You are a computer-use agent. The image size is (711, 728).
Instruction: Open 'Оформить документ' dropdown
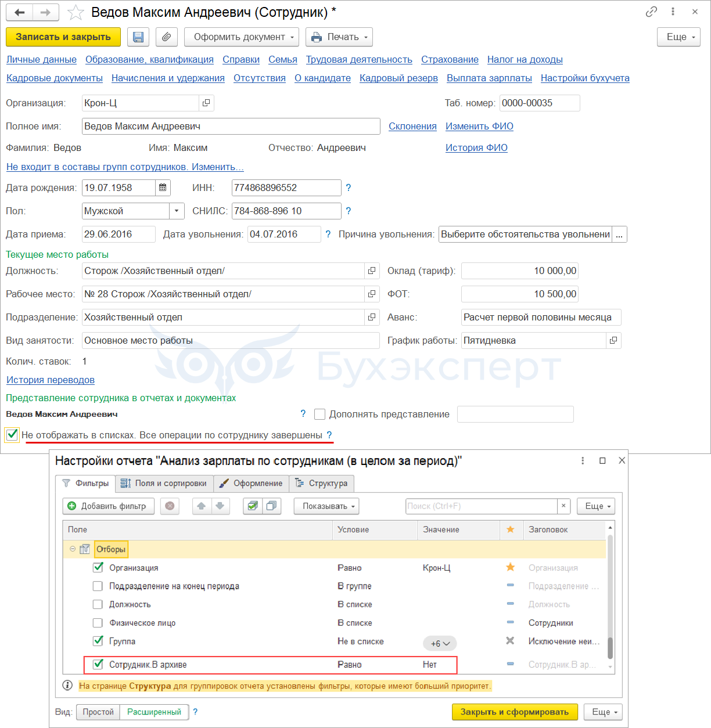[242, 37]
